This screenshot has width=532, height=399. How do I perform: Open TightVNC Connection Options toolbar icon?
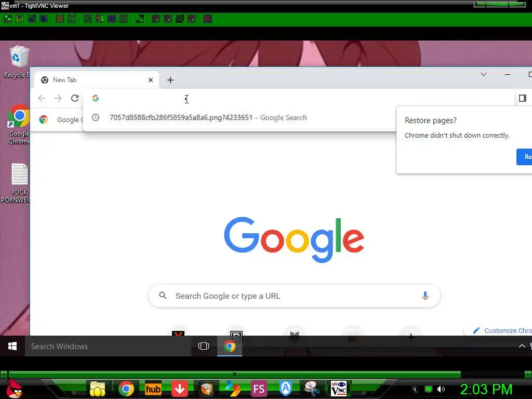(32, 19)
